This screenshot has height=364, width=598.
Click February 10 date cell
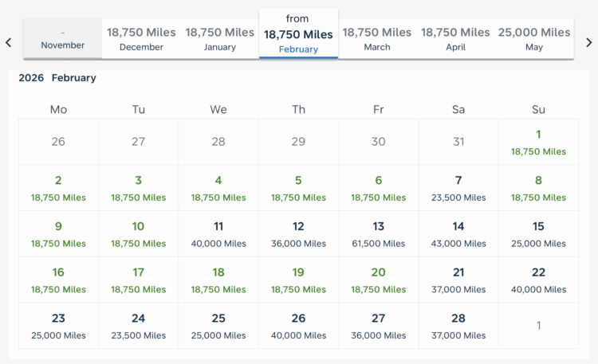pyautogui.click(x=139, y=234)
